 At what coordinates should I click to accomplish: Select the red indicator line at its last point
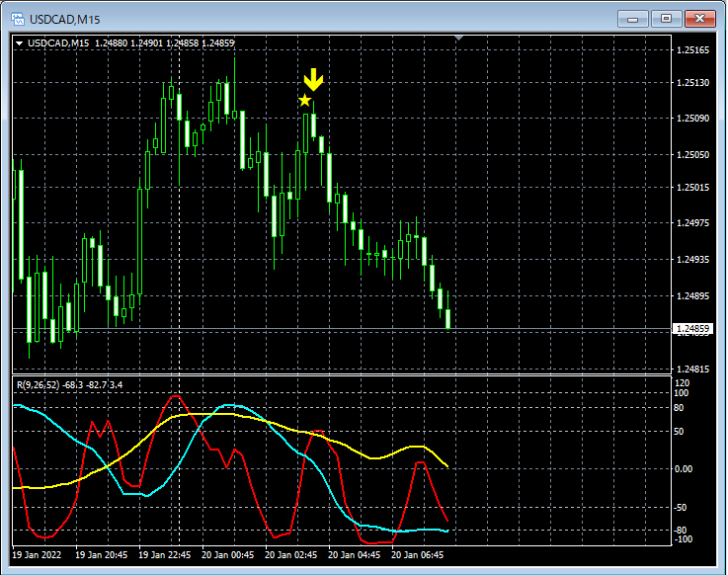click(x=447, y=521)
